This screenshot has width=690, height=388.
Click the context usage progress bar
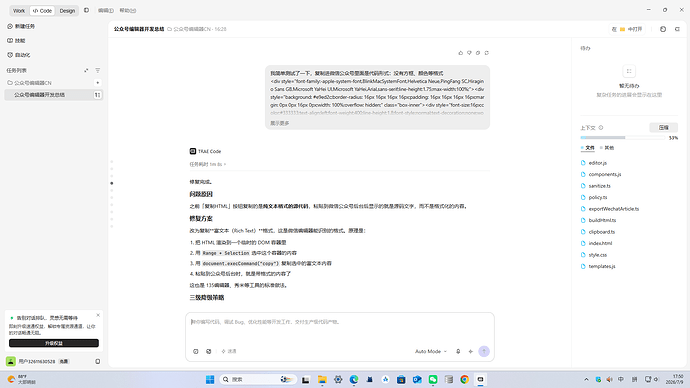pyautogui.click(x=622, y=138)
